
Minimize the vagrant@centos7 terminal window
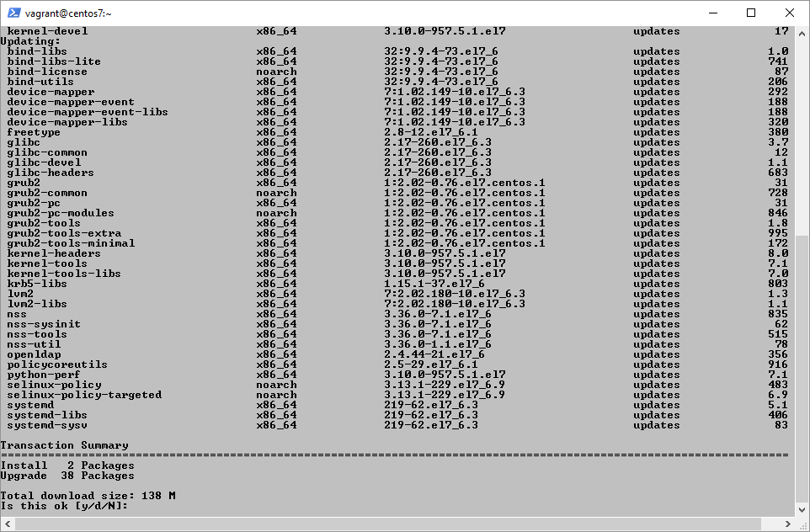(713, 13)
